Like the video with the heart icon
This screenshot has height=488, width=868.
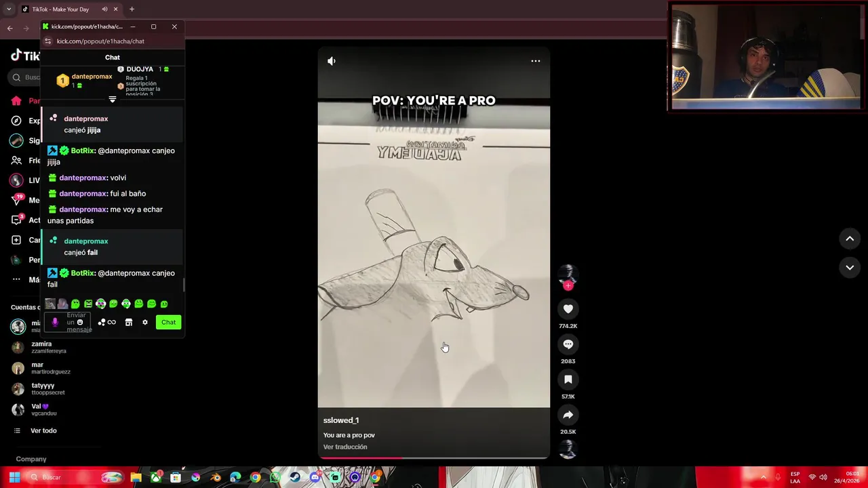tap(568, 309)
